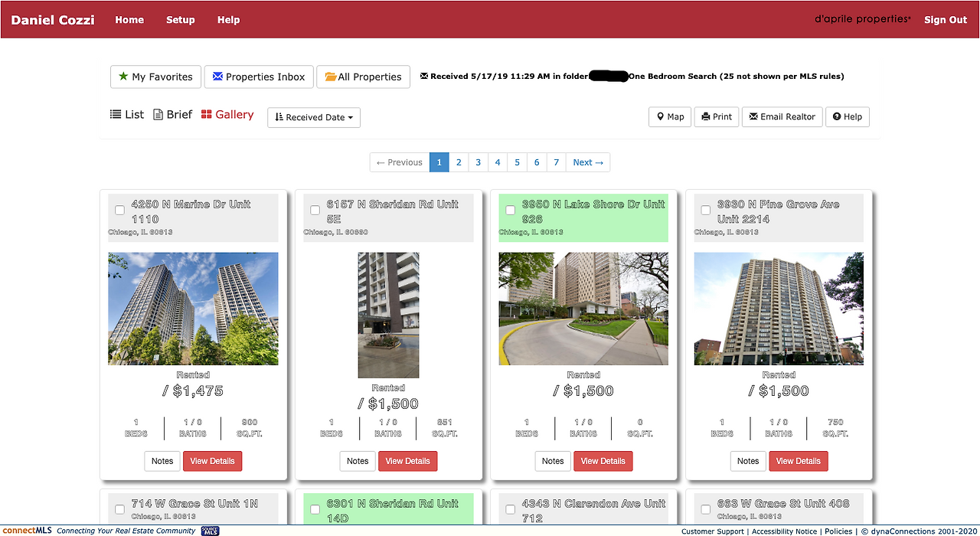The width and height of the screenshot is (980, 536).
Task: Open the Map view button
Action: [670, 117]
